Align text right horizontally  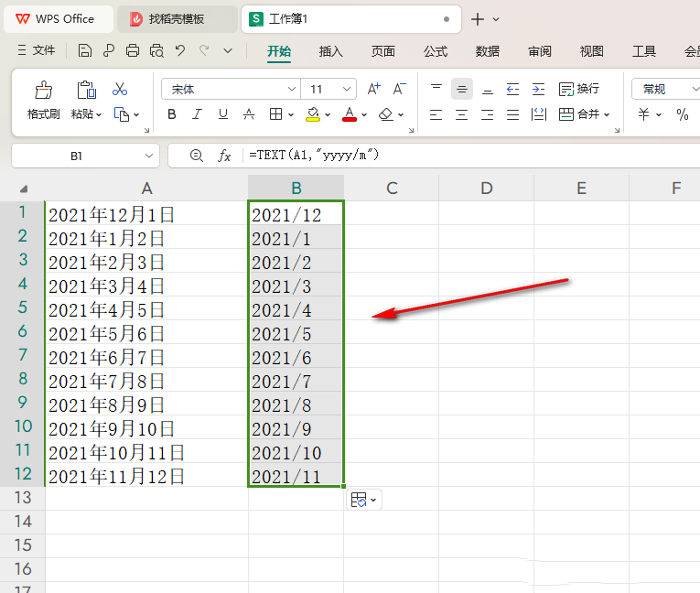coord(488,114)
